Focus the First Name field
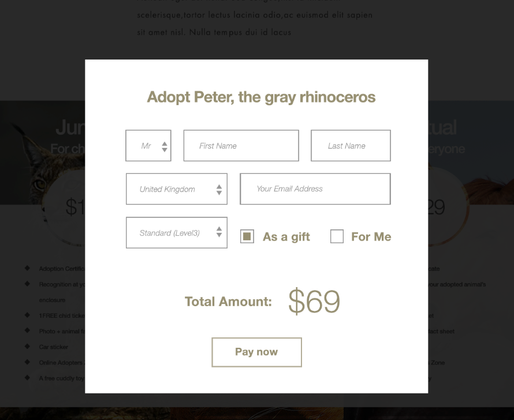 [241, 146]
